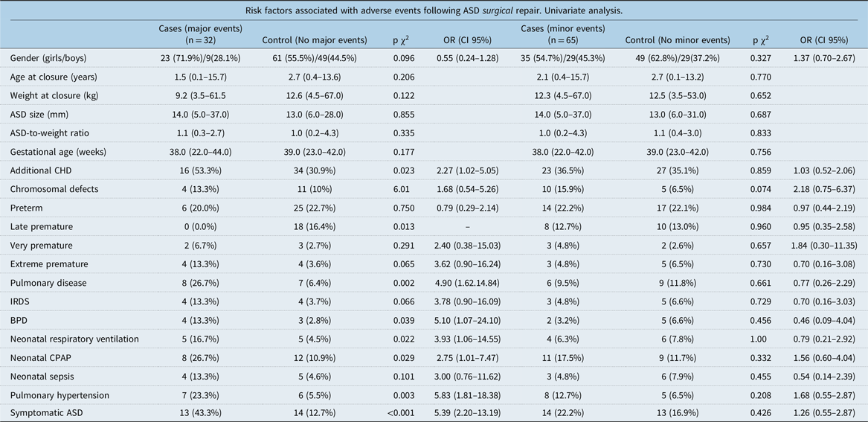Viewport: 868px width, 422px height.
Task: Select the "Control (No major events)" column header
Action: click(x=313, y=39)
